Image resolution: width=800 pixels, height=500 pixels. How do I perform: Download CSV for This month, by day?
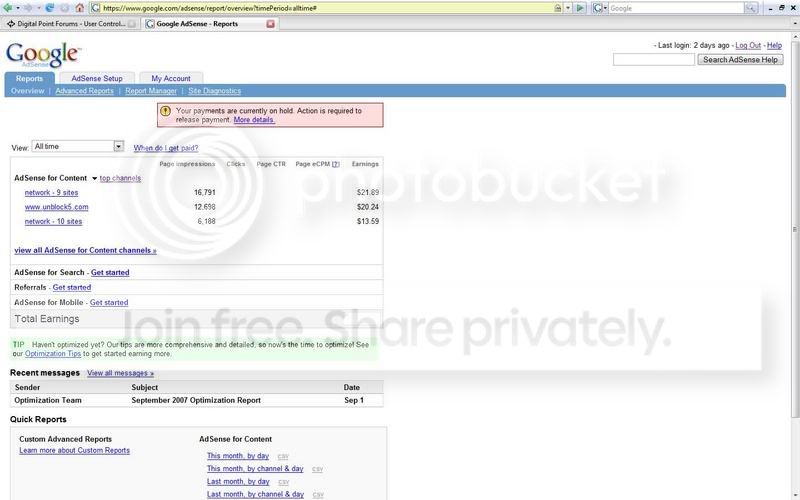(x=283, y=456)
